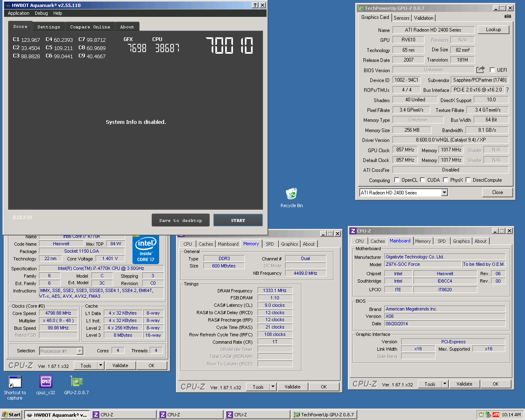Switch to the Compare Online tab
The height and width of the screenshot is (420, 525).
(90, 27)
